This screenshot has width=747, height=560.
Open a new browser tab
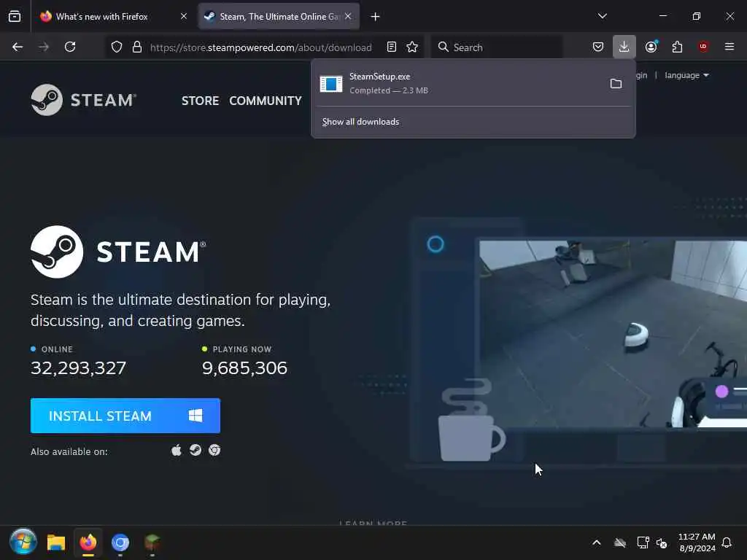click(376, 17)
